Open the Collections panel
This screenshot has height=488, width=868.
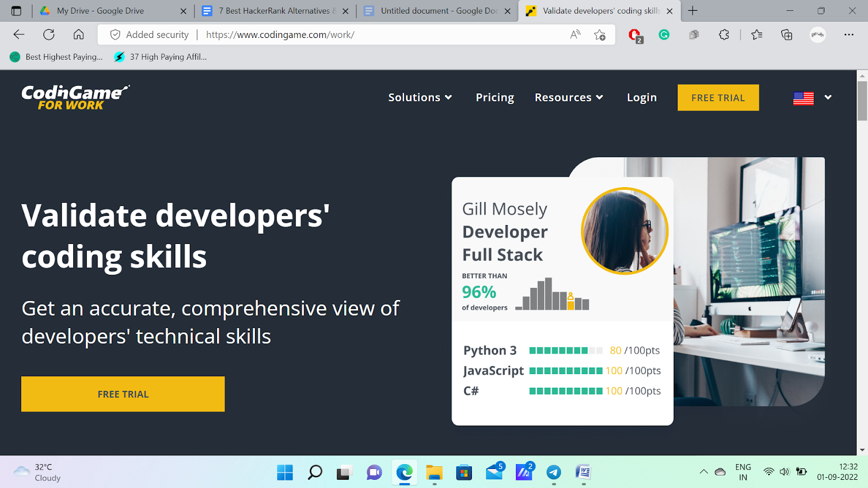coord(787,35)
